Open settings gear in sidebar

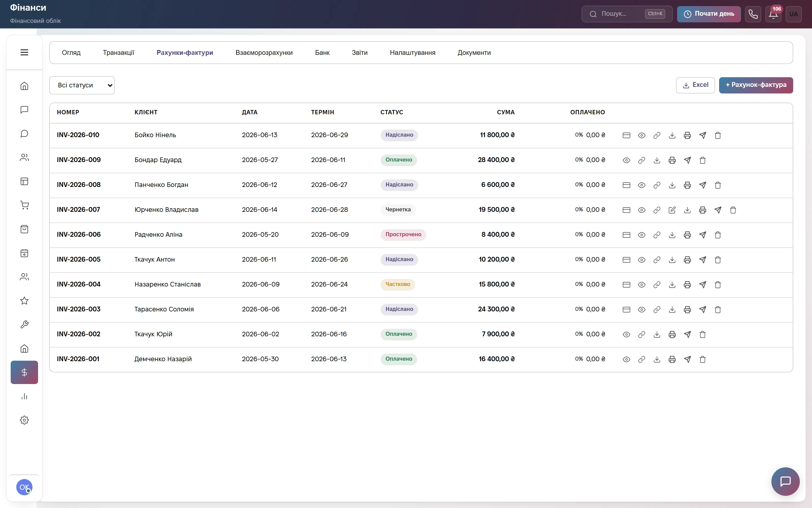pos(24,420)
